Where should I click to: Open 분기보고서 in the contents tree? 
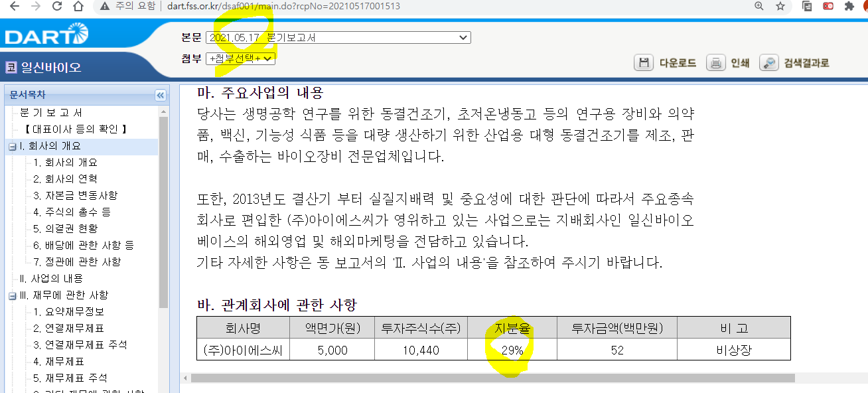click(x=51, y=113)
